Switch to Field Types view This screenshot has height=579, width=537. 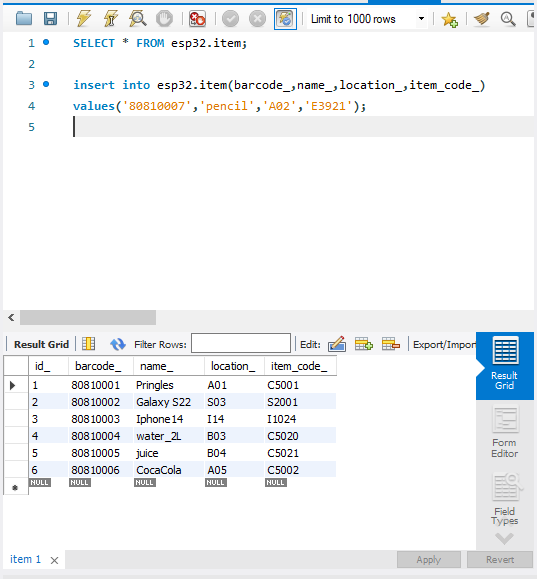click(504, 499)
